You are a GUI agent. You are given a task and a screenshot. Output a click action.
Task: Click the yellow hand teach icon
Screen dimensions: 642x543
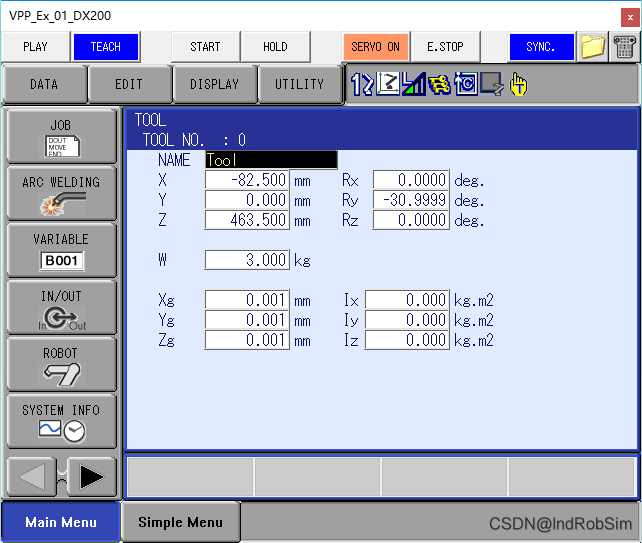(x=518, y=84)
